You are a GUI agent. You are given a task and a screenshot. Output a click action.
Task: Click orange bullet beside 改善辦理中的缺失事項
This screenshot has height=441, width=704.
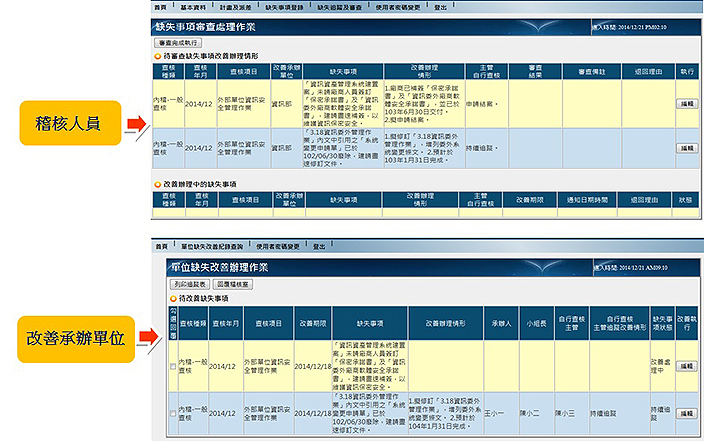(157, 185)
